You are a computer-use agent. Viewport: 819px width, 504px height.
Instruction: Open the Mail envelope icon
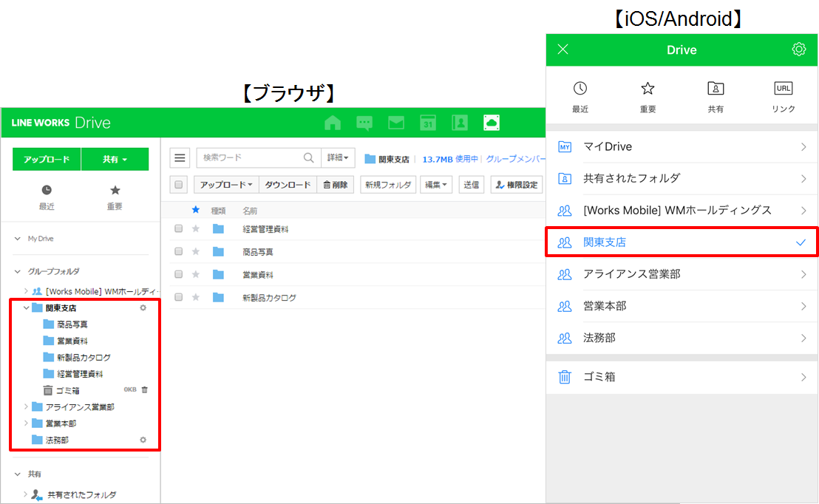coord(396,123)
